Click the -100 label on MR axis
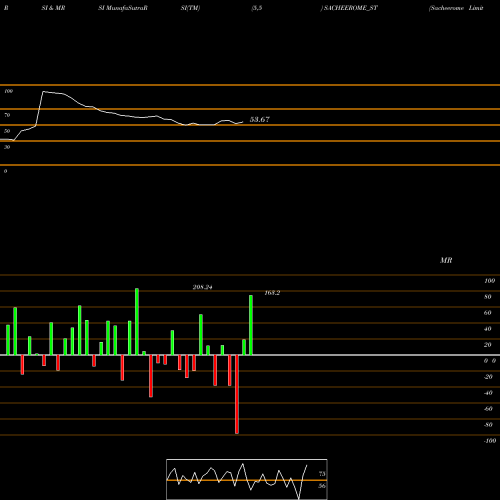The height and width of the screenshot is (500, 500). [490, 441]
